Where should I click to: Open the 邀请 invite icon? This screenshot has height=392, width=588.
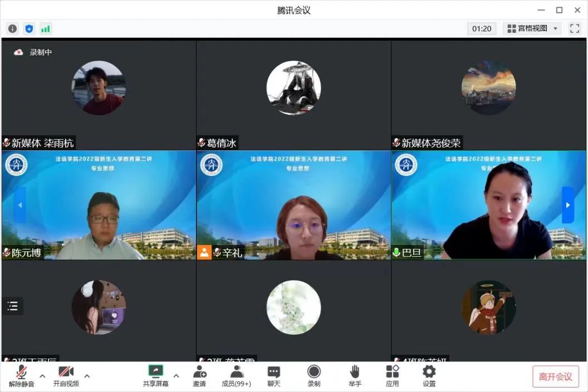point(199,376)
